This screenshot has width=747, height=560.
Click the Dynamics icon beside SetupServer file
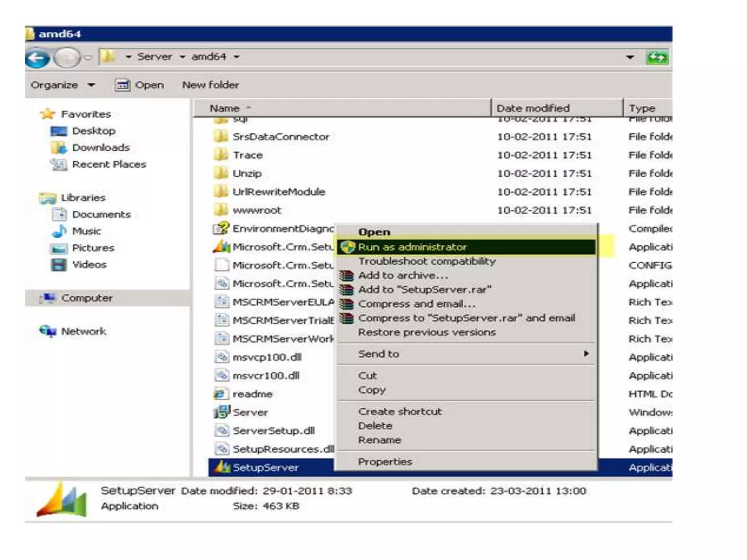(x=221, y=467)
